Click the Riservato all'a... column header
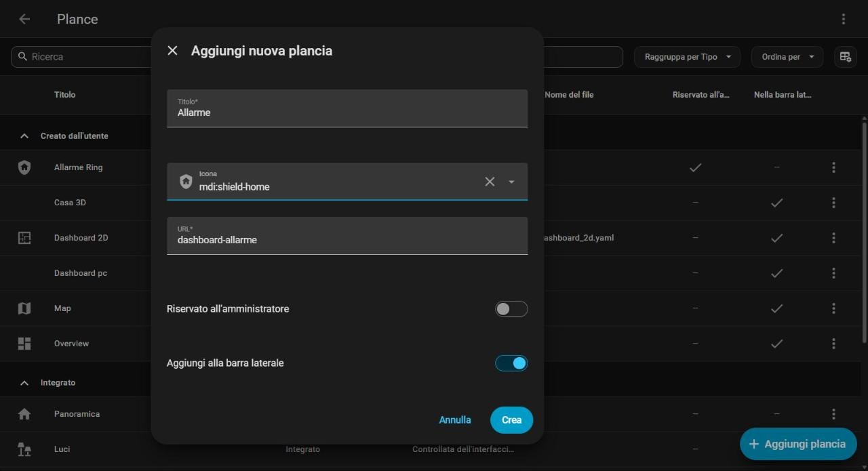868x471 pixels. [x=701, y=95]
